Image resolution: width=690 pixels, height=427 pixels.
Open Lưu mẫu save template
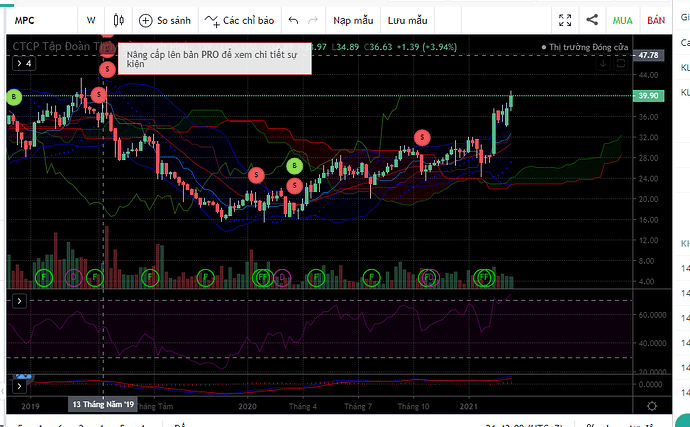(x=407, y=20)
